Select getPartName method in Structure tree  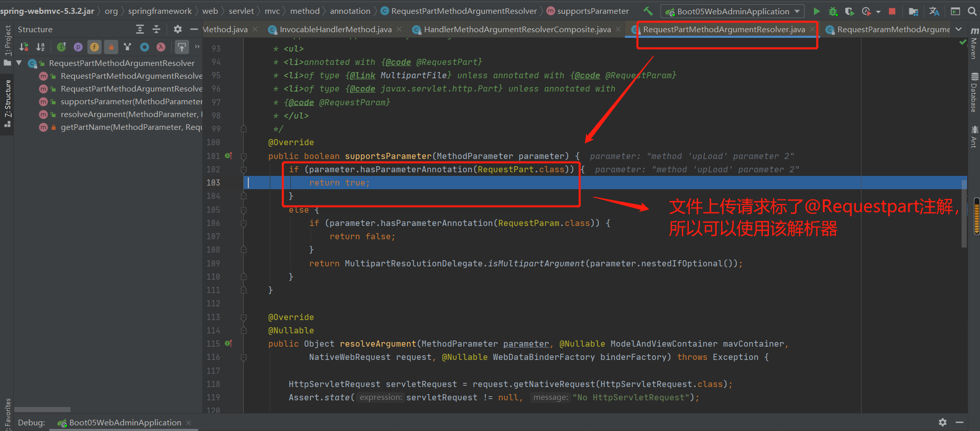click(121, 127)
